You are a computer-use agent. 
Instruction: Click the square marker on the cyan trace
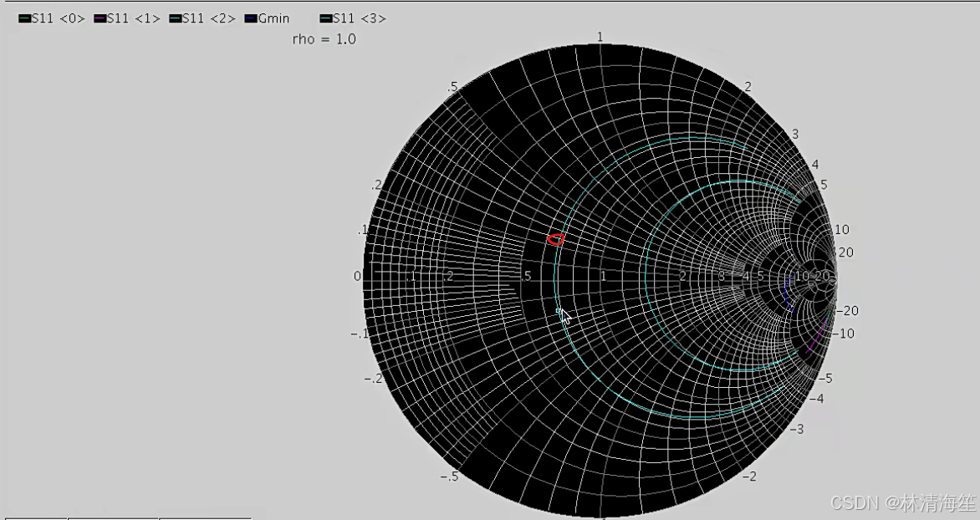[x=558, y=310]
